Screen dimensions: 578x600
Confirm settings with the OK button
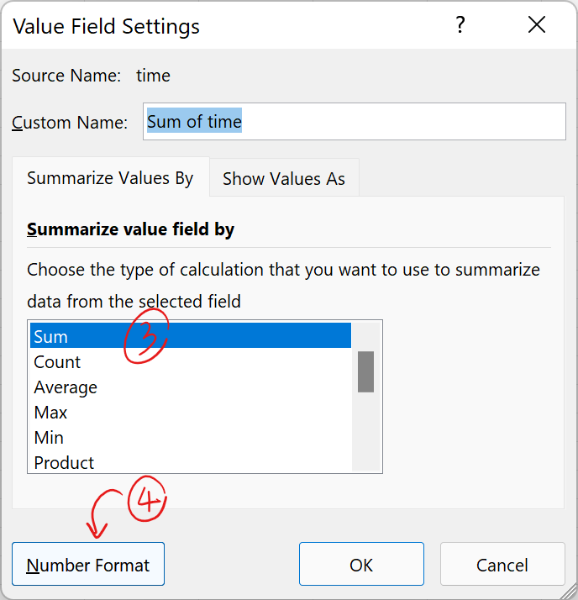[x=361, y=564]
